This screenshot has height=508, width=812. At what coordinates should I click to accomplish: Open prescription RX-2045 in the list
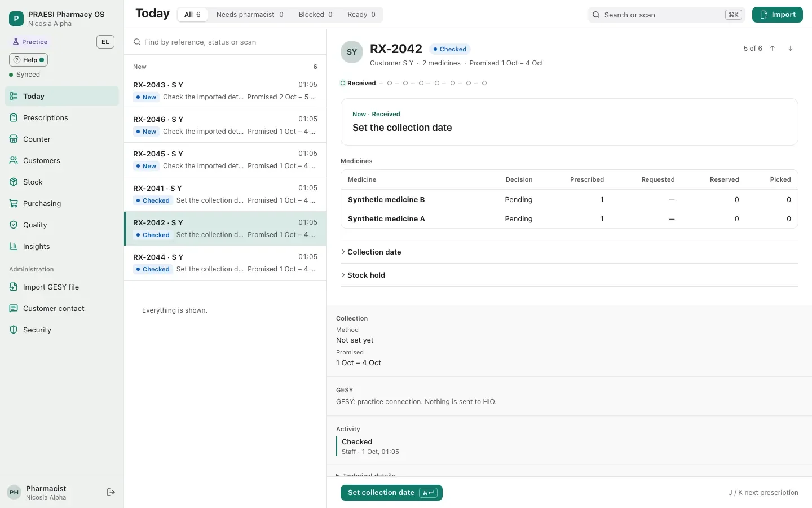(226, 160)
